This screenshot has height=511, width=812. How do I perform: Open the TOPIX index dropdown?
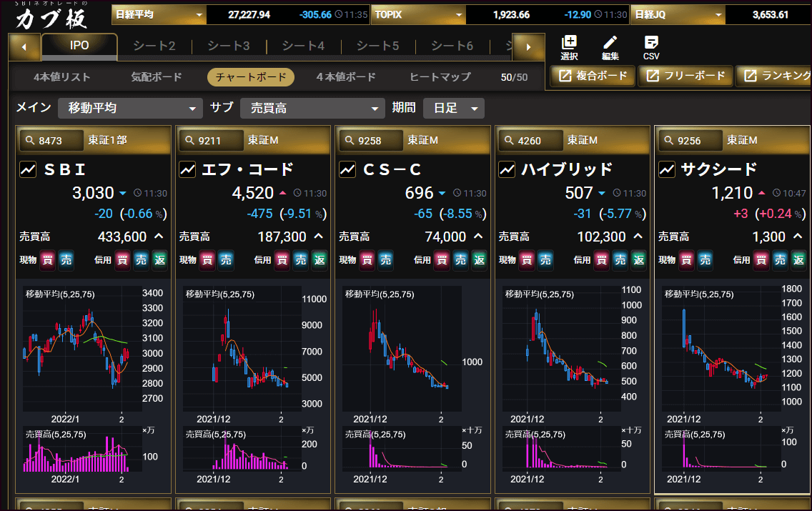tap(418, 14)
